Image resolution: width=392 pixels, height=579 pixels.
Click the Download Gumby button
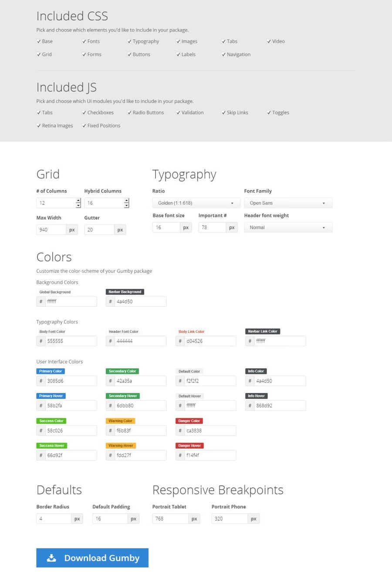[x=92, y=558]
